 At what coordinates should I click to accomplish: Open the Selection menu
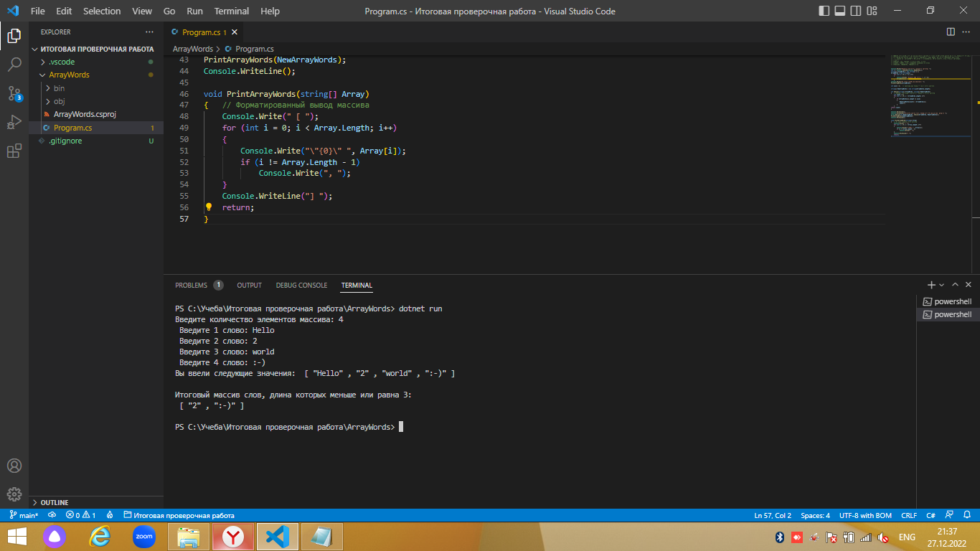click(x=102, y=11)
